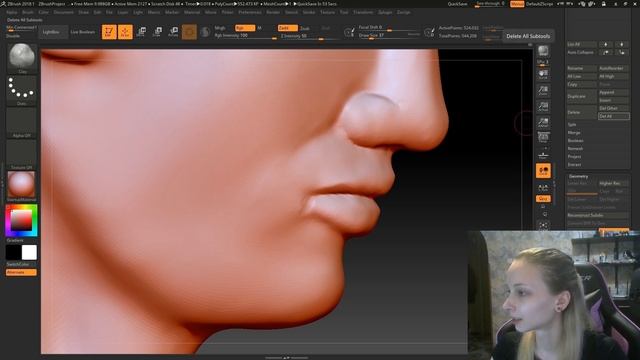Toggle the Zsub mode
Screen dimensions: 640x360
point(305,28)
